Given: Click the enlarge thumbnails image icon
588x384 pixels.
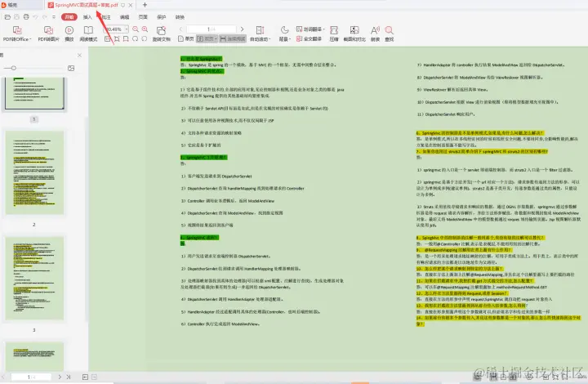Looking at the screenshot, I should click(x=71, y=68).
